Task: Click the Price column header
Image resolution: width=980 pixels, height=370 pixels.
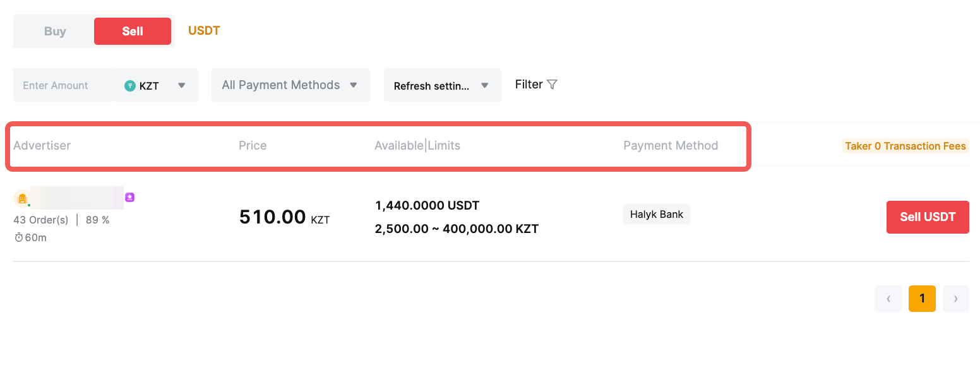Action: pyautogui.click(x=253, y=146)
